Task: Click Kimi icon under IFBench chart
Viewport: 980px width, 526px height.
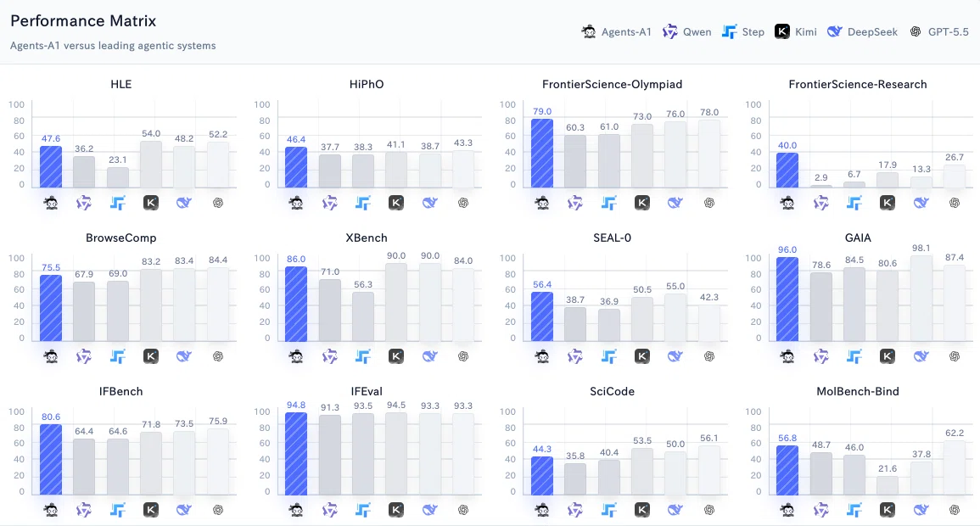Action: (x=151, y=510)
